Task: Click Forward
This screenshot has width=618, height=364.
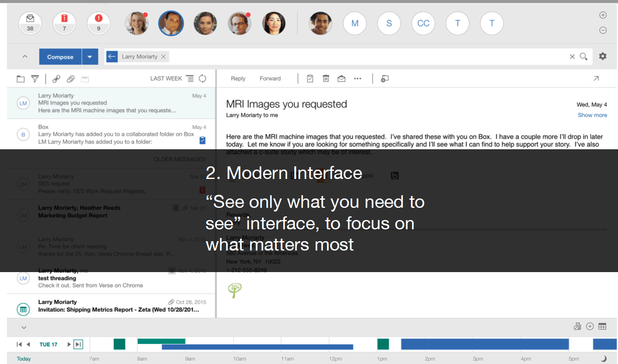Action: (270, 78)
